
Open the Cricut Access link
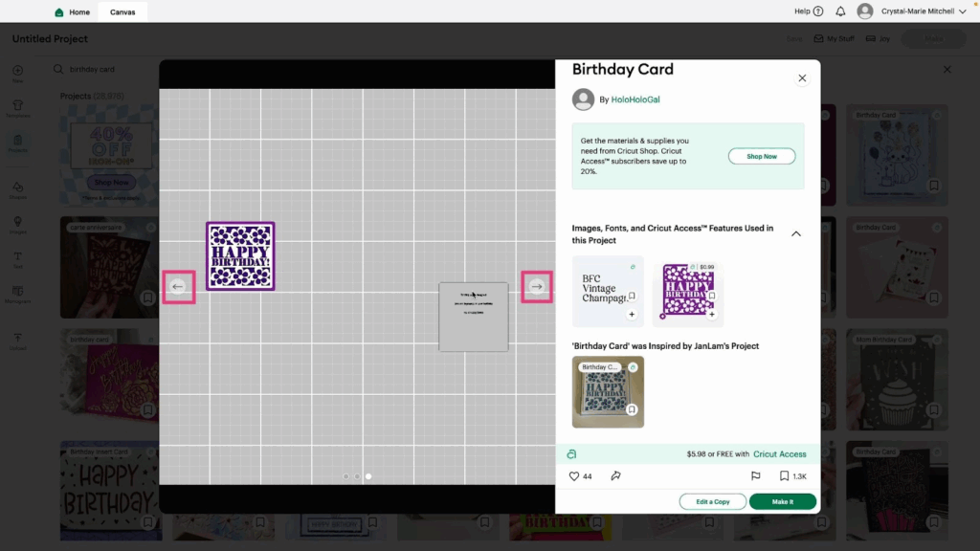pyautogui.click(x=779, y=454)
